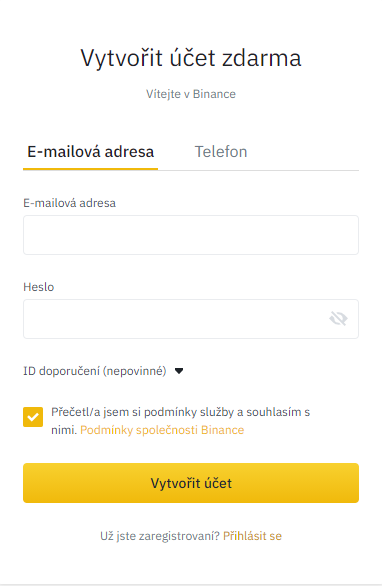Click the ID doporučení (nepovinné) label
The image size is (382, 586).
(x=95, y=371)
